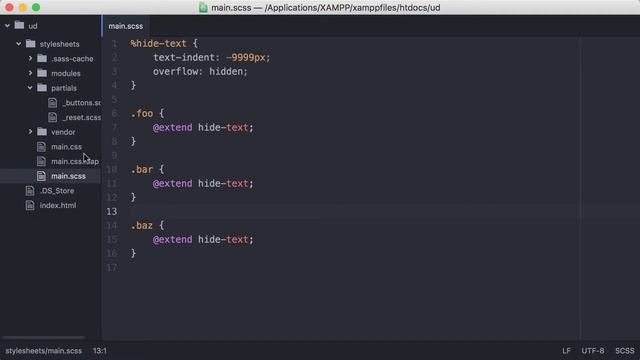
Task: Open main.css.map in the tree
Action: pos(75,162)
